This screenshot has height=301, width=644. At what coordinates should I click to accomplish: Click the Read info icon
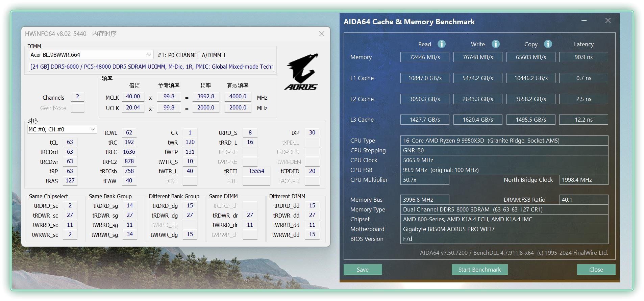441,44
